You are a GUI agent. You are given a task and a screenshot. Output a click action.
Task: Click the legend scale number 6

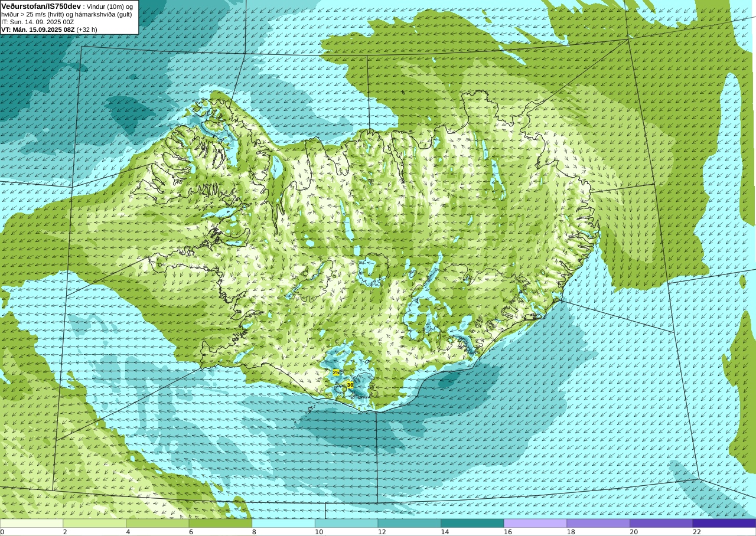tap(191, 532)
